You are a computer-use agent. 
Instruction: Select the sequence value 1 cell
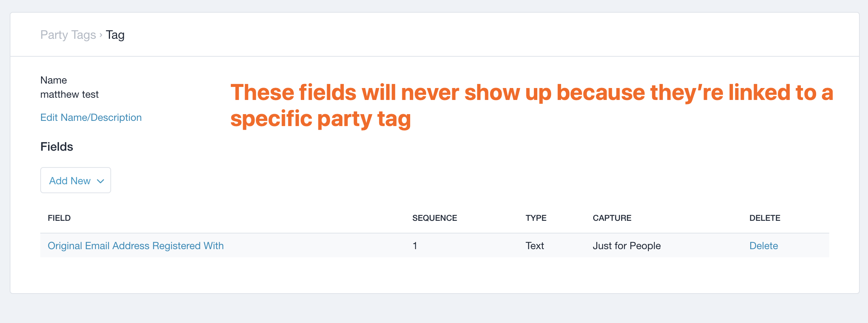coord(415,246)
